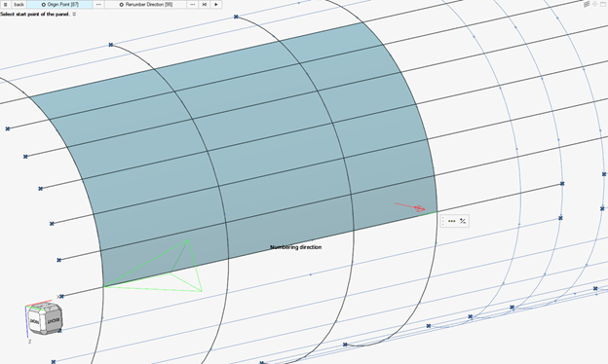Select the Renumber Direction radio option
This screenshot has height=364, width=608.
click(x=145, y=4)
